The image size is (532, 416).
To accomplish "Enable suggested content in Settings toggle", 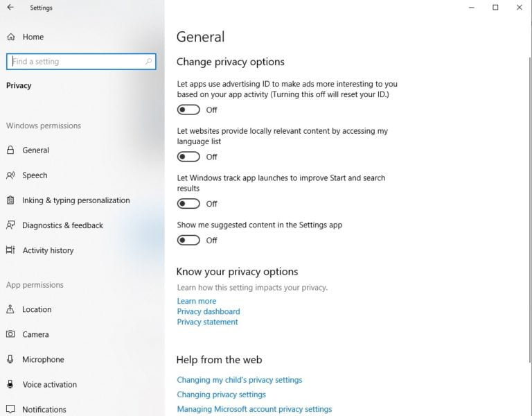I will [x=188, y=240].
